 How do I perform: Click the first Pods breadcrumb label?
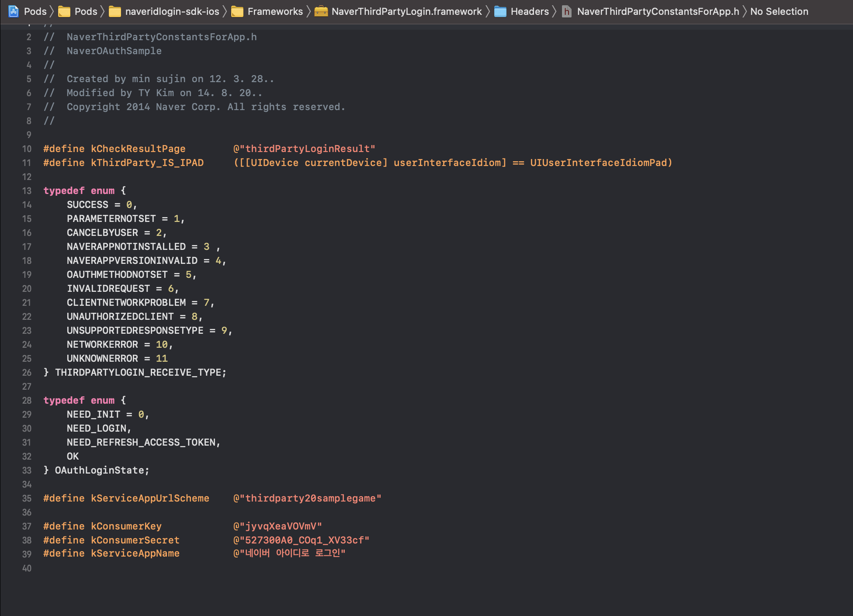tap(35, 11)
